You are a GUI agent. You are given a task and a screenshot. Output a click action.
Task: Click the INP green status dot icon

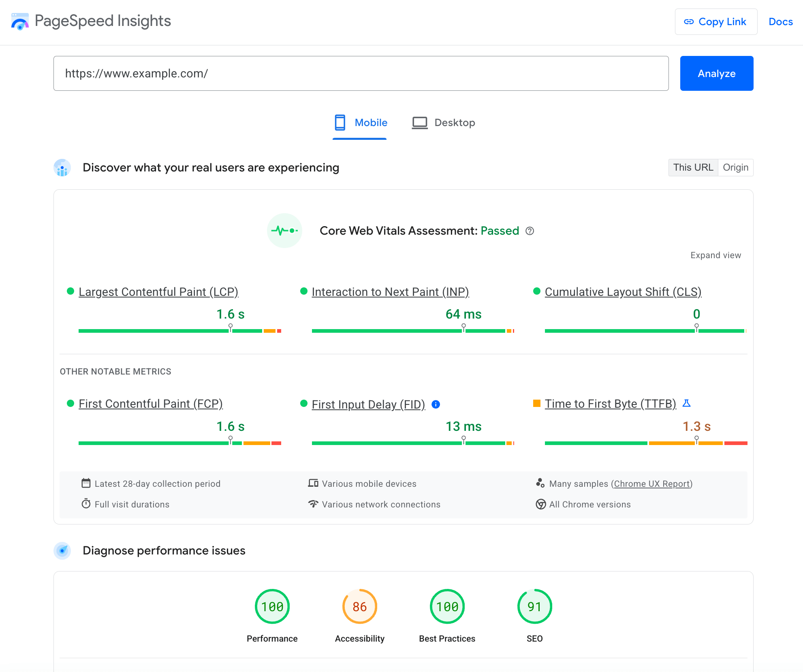(x=303, y=291)
